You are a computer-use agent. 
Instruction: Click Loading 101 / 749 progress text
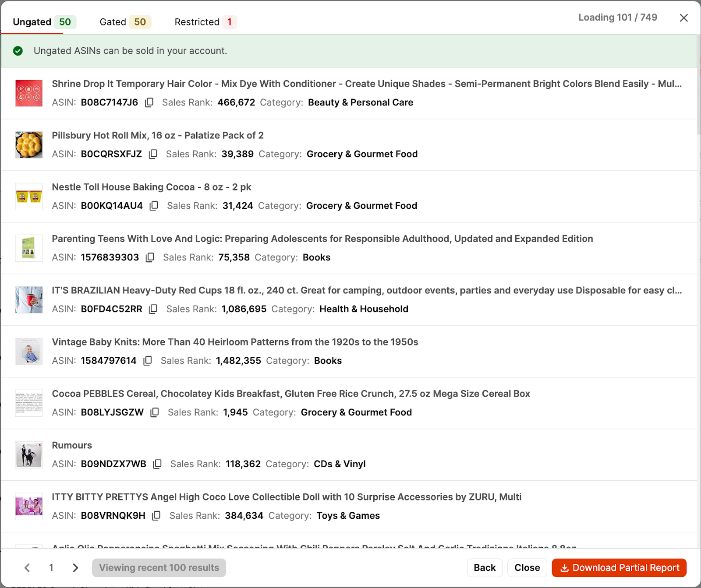pyautogui.click(x=618, y=18)
